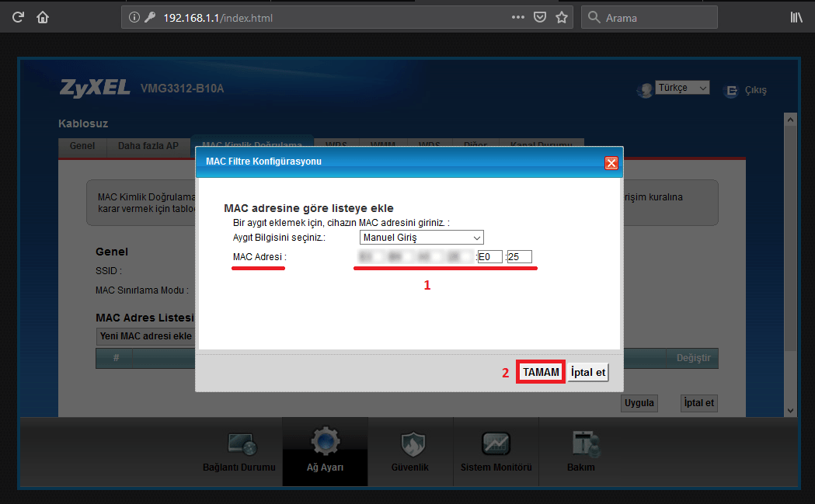Switch to the Genel tab

[82, 146]
